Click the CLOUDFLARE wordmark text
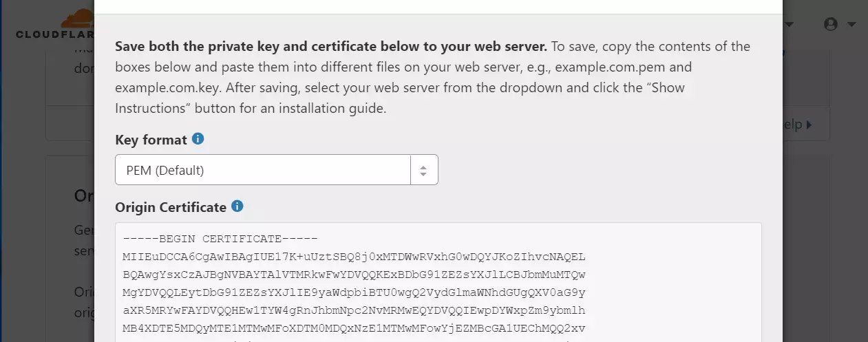Image resolution: width=868 pixels, height=342 pixels. tap(54, 34)
